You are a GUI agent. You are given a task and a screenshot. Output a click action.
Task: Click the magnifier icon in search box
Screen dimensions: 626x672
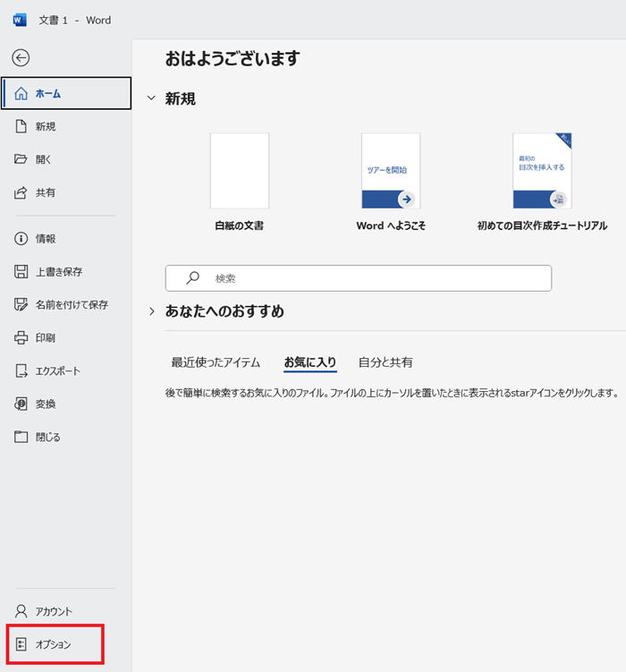192,277
